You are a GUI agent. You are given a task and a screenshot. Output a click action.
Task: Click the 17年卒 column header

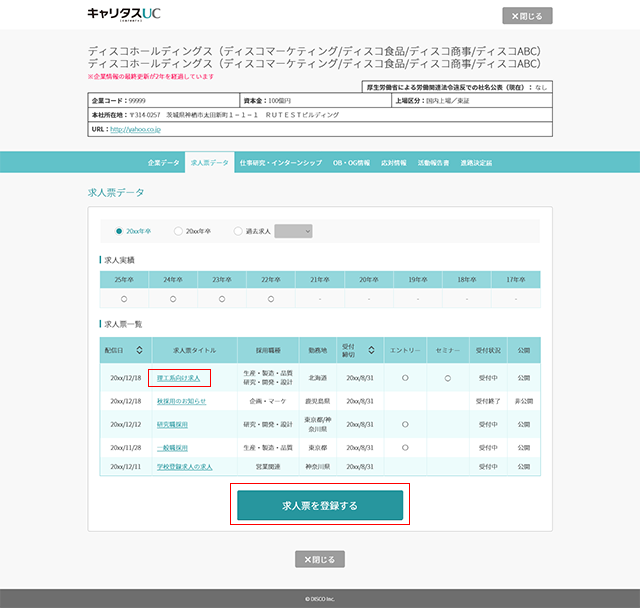tap(516, 280)
